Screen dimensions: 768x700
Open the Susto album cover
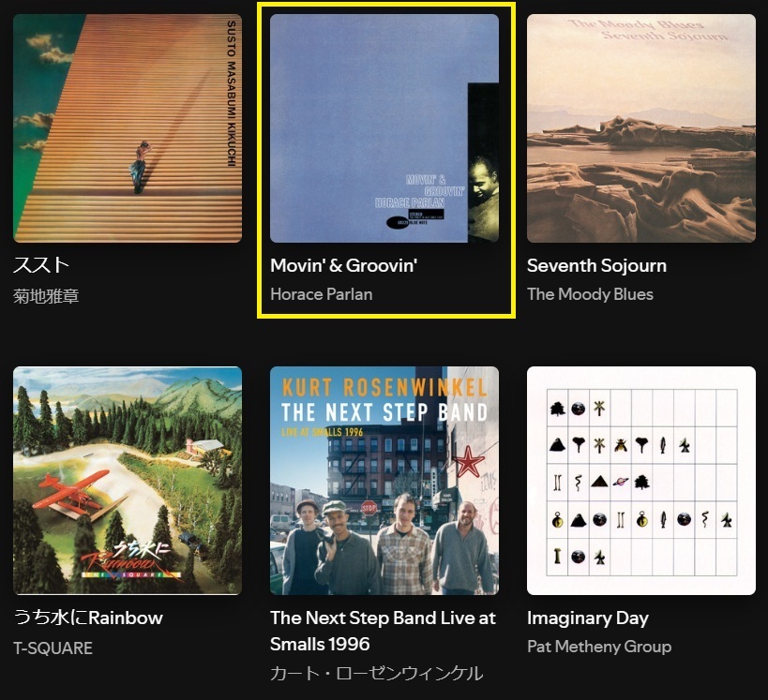[128, 128]
